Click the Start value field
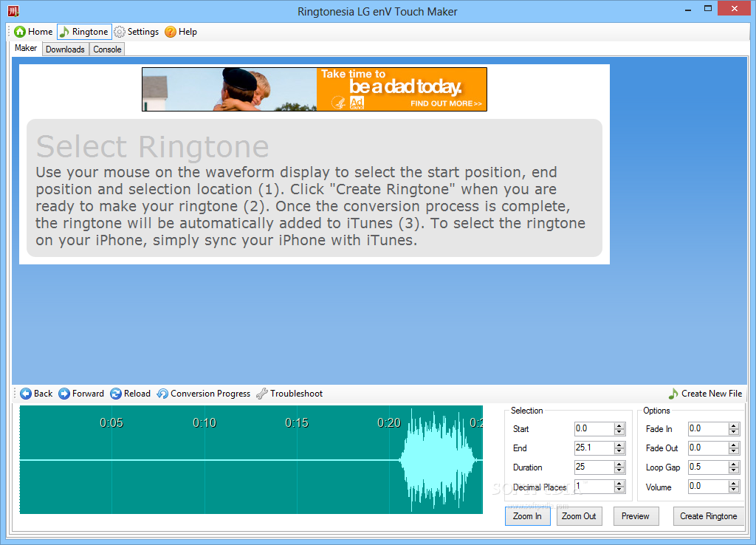The image size is (756, 545). click(x=594, y=429)
